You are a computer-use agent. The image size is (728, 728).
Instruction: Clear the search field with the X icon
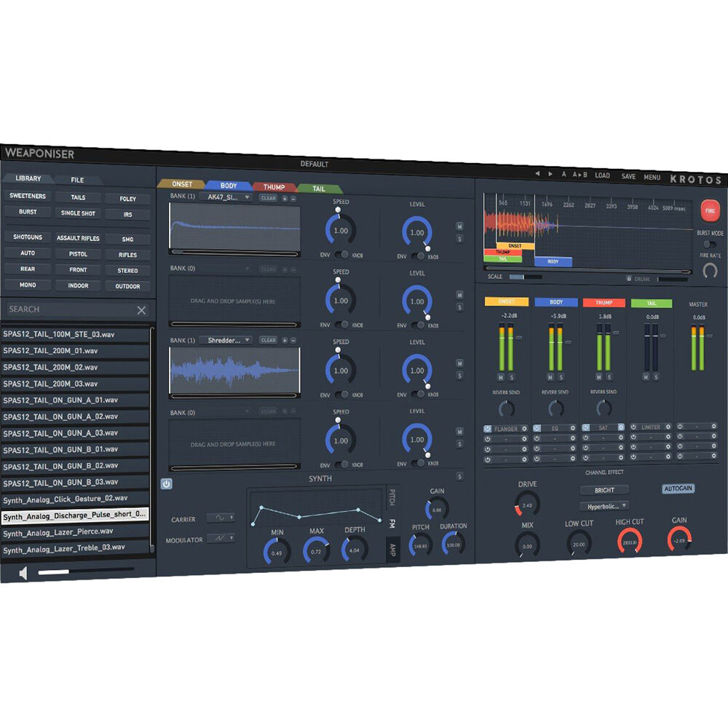141,310
